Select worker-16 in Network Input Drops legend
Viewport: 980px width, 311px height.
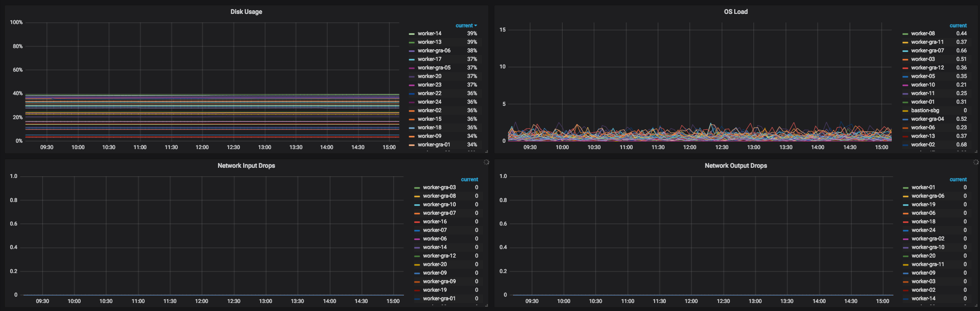(x=435, y=222)
